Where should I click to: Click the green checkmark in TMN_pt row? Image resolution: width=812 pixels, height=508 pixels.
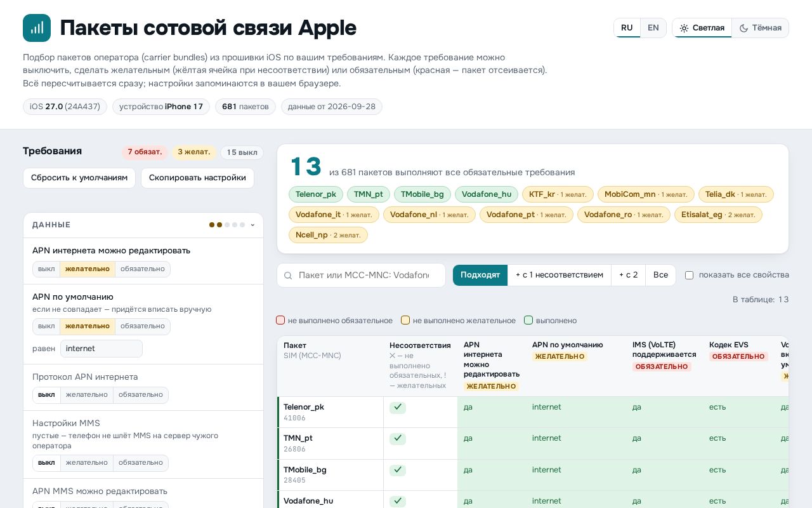click(x=398, y=439)
